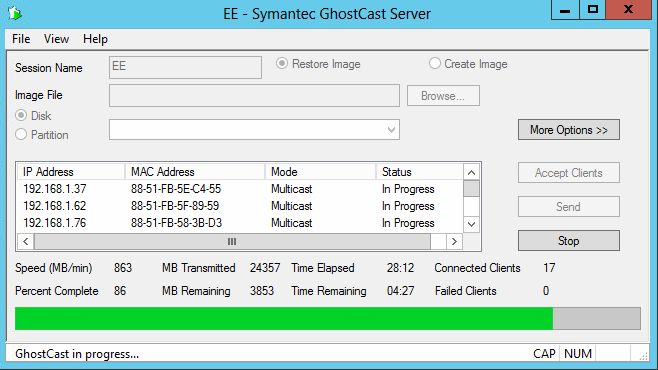Viewport: 658px width, 370px height.
Task: Click the window resize grip corner
Action: (643, 356)
